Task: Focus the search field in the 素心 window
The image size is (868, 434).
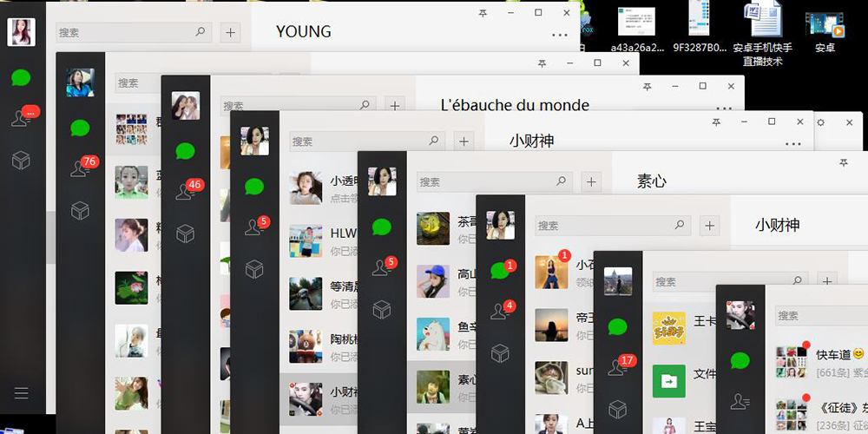Action: [495, 181]
